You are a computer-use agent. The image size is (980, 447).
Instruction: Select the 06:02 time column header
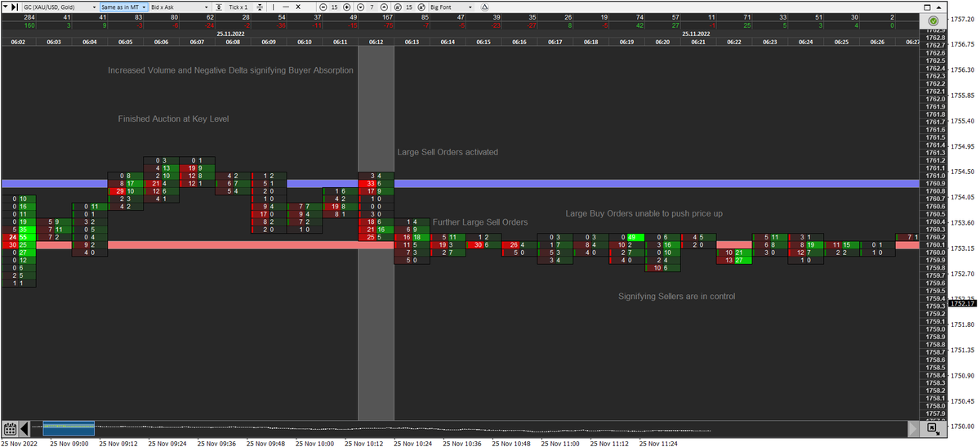tap(18, 42)
